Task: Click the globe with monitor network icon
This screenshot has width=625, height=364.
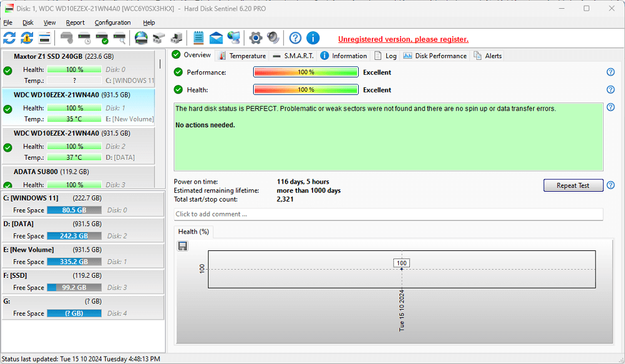Action: pyautogui.click(x=234, y=38)
